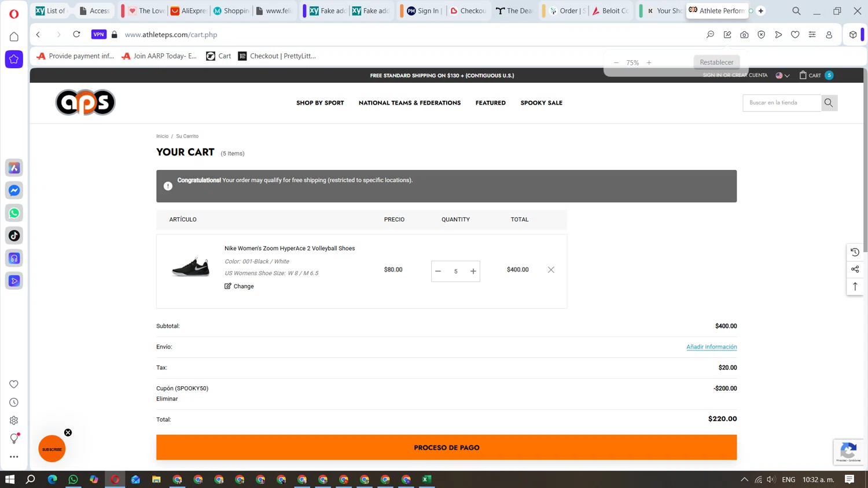Click the Change edit pencil link
This screenshot has width=868, height=488.
(239, 286)
